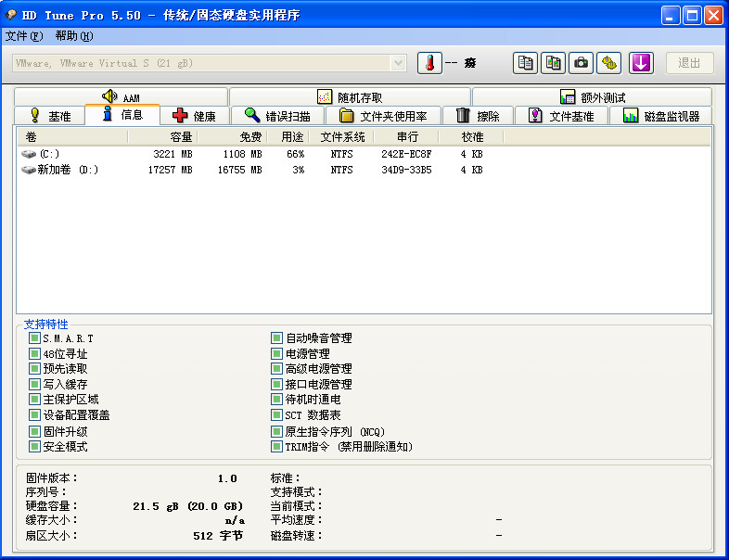Toggle the 设备配置覆盖 checkbox
The image size is (729, 560).
34,415
